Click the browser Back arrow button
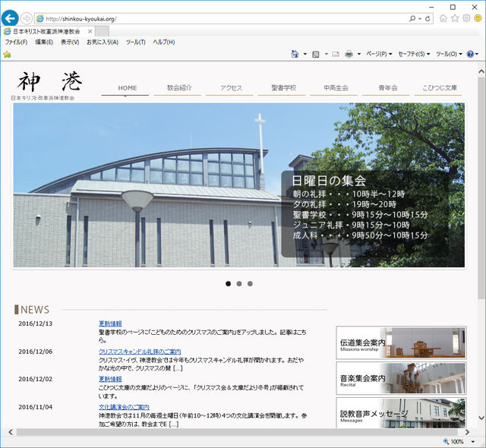Screen dimensions: 486x448 11,17
